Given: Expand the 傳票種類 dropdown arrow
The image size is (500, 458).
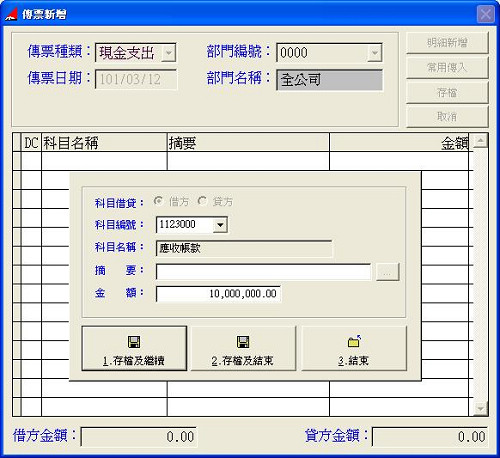Looking at the screenshot, I should pos(169,53).
